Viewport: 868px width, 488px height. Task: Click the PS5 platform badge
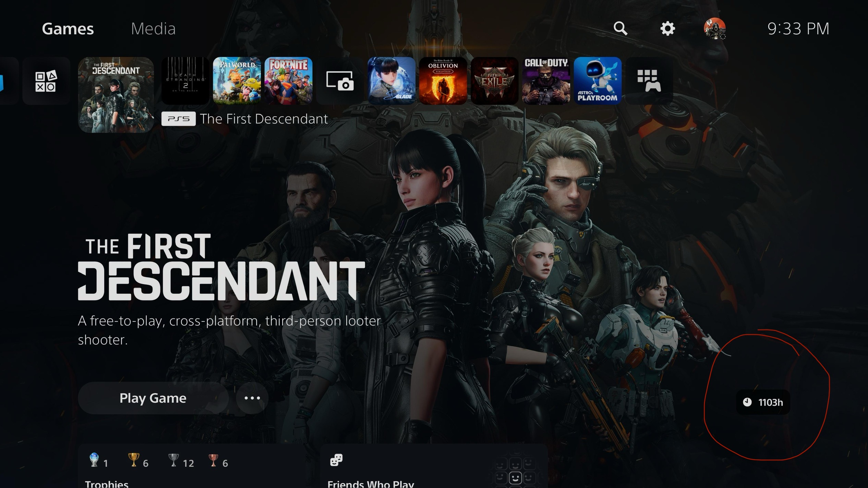point(178,119)
